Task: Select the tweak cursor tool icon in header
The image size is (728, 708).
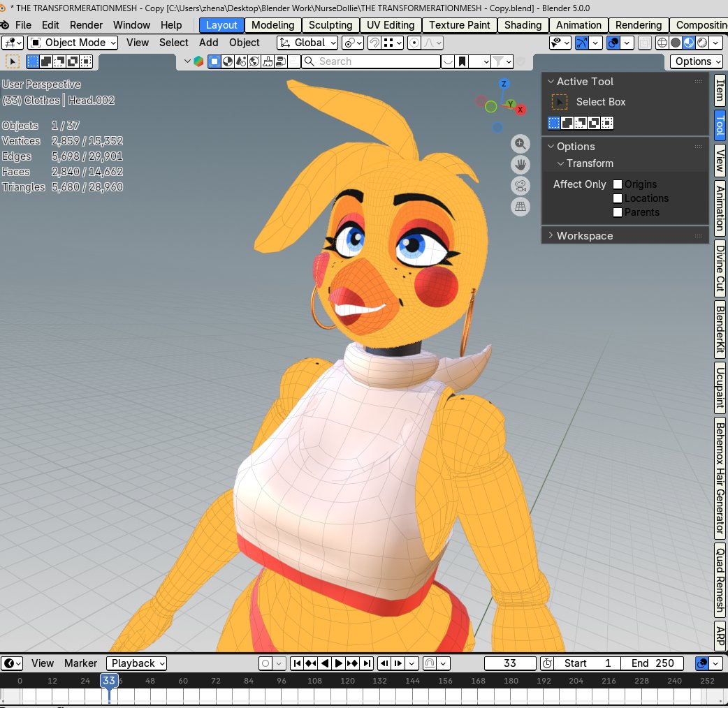Action: pyautogui.click(x=13, y=61)
